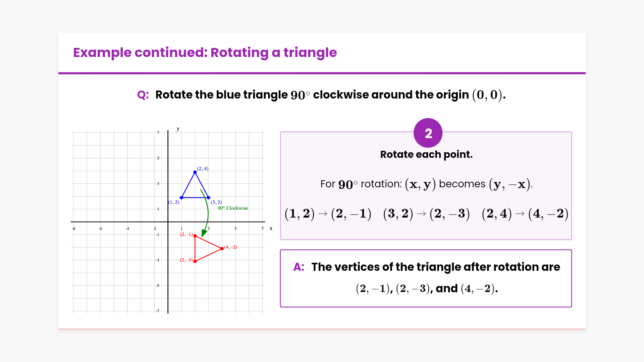Image resolution: width=644 pixels, height=362 pixels.
Task: Click the purple "Q:" label
Action: (143, 95)
